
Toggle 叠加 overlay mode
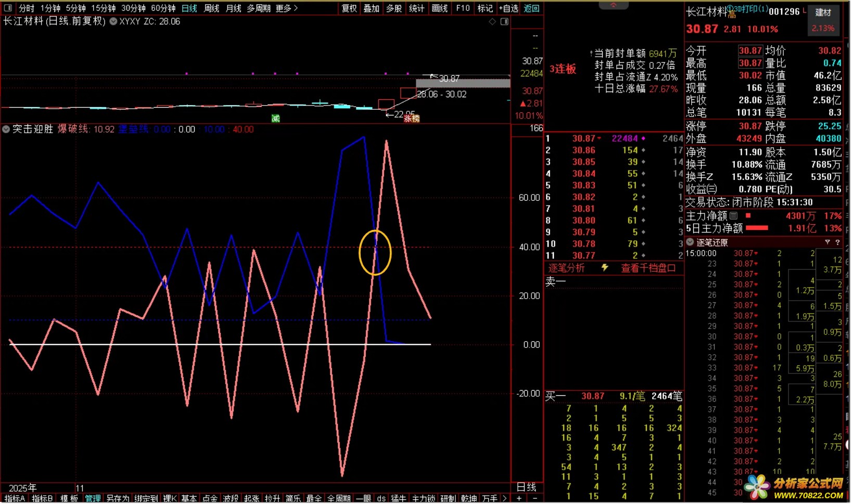click(372, 8)
